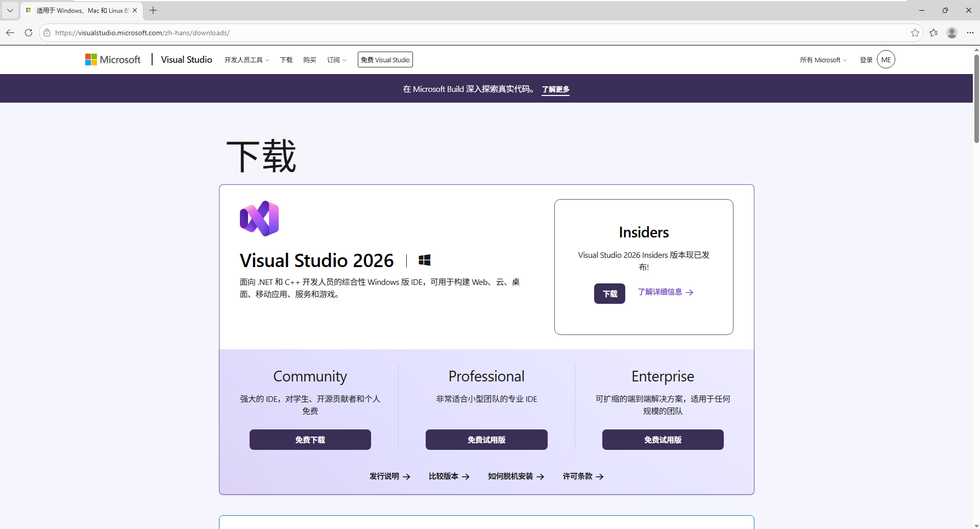980x529 pixels.
Task: Click the vertical page scrollbar thumb
Action: coord(976,98)
